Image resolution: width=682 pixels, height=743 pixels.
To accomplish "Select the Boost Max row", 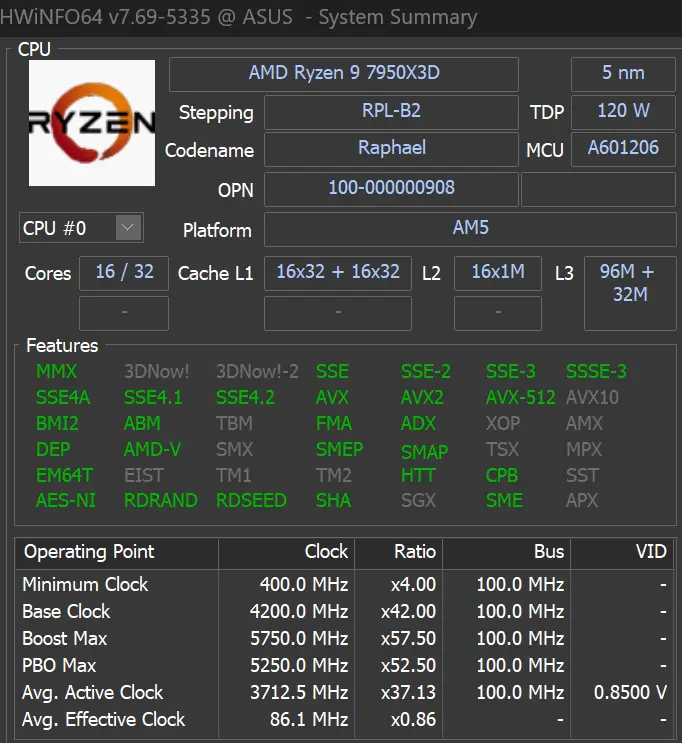I will tap(345, 639).
